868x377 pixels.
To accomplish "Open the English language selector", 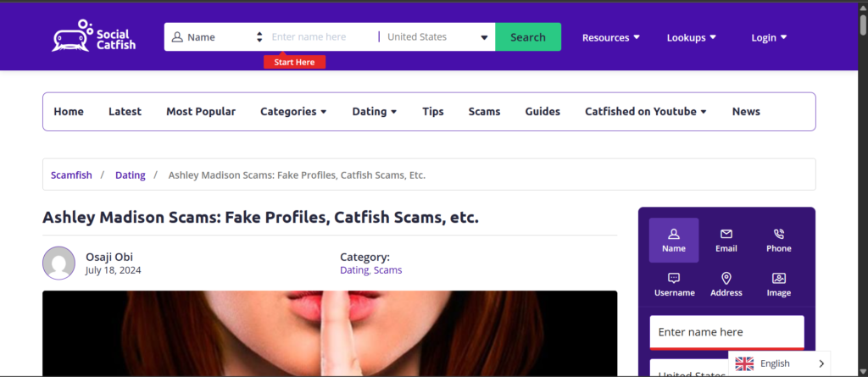I will tap(780, 363).
